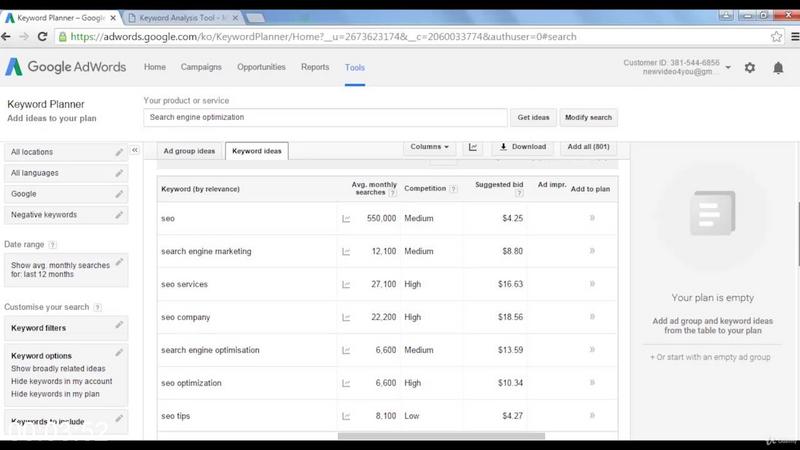Add search engine marketing to plan
This screenshot has height=450, width=800.
(x=592, y=251)
